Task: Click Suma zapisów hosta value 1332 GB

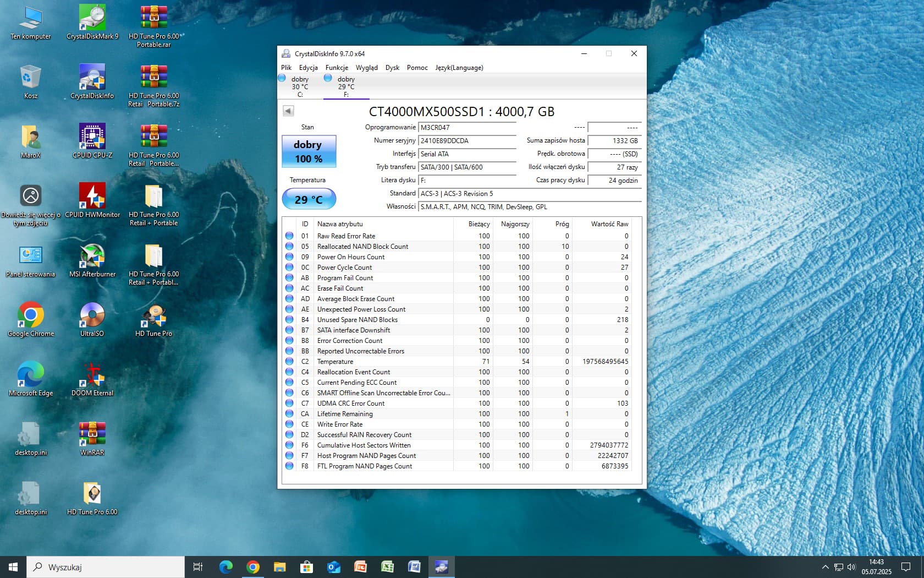Action: coord(614,141)
